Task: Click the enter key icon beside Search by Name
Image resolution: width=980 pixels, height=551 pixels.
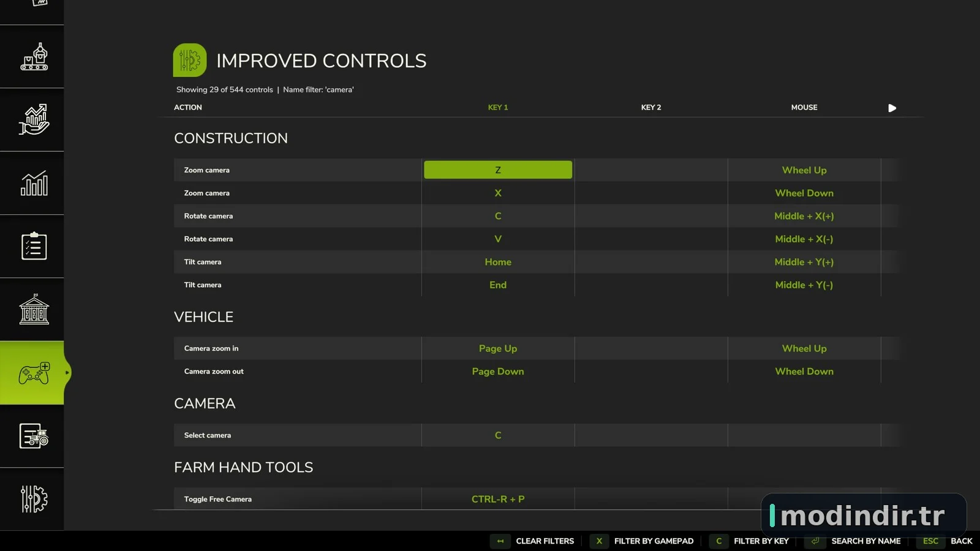Action: pos(815,541)
